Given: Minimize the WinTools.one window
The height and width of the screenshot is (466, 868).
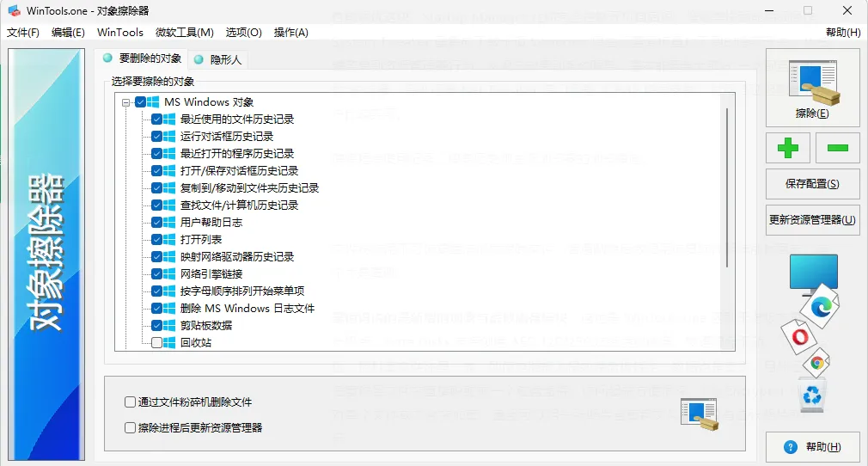Looking at the screenshot, I should tap(769, 10).
